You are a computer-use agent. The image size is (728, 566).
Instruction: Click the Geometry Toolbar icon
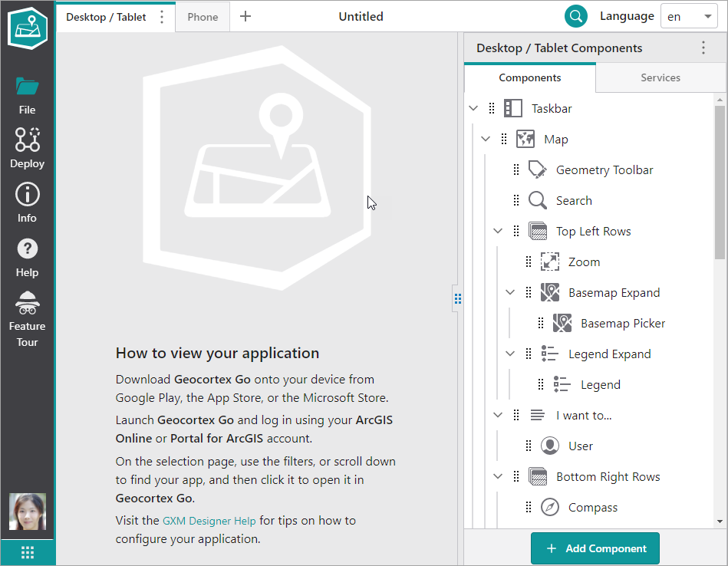pyautogui.click(x=537, y=169)
